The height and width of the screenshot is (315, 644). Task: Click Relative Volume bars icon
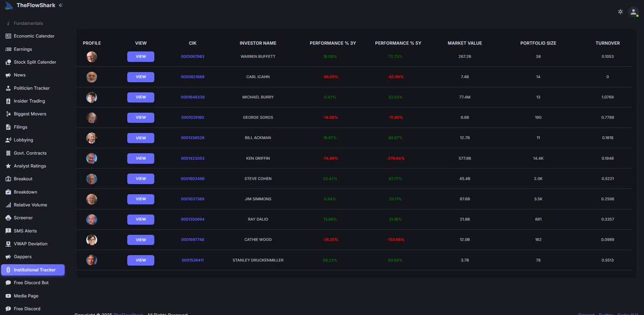click(x=8, y=205)
